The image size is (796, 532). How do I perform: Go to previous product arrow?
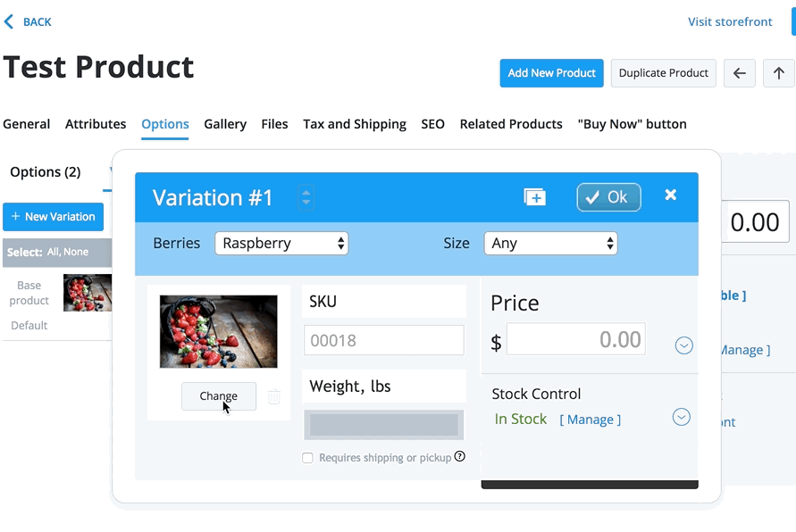coord(739,73)
